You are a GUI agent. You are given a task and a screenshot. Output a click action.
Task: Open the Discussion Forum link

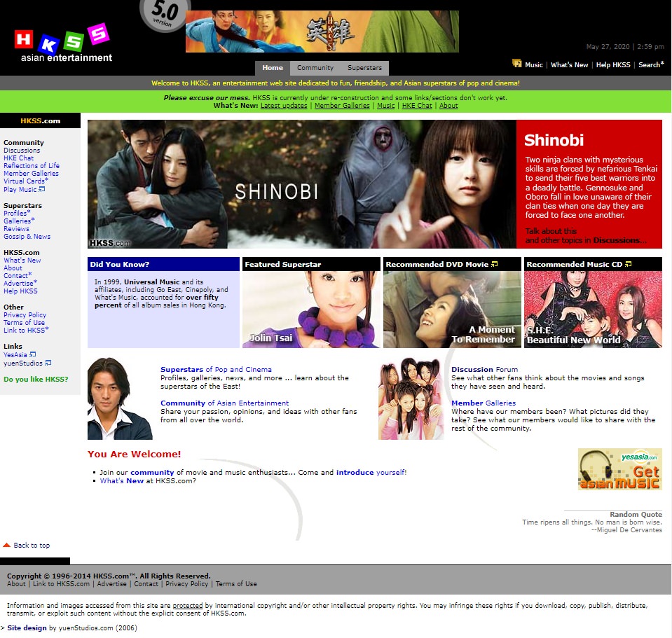click(x=484, y=369)
